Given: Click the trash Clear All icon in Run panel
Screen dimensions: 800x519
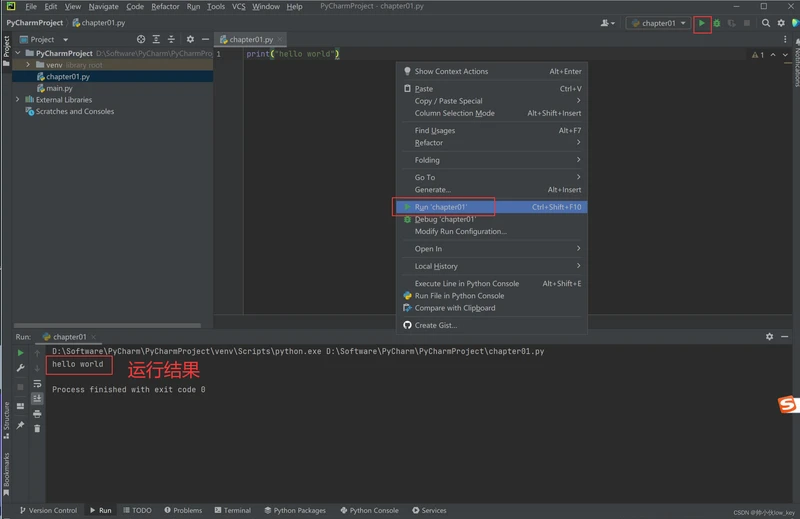Looking at the screenshot, I should pyautogui.click(x=37, y=429).
